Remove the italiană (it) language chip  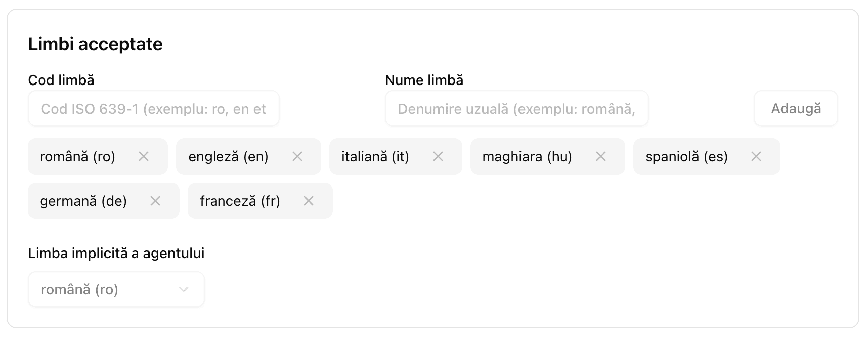(x=438, y=156)
